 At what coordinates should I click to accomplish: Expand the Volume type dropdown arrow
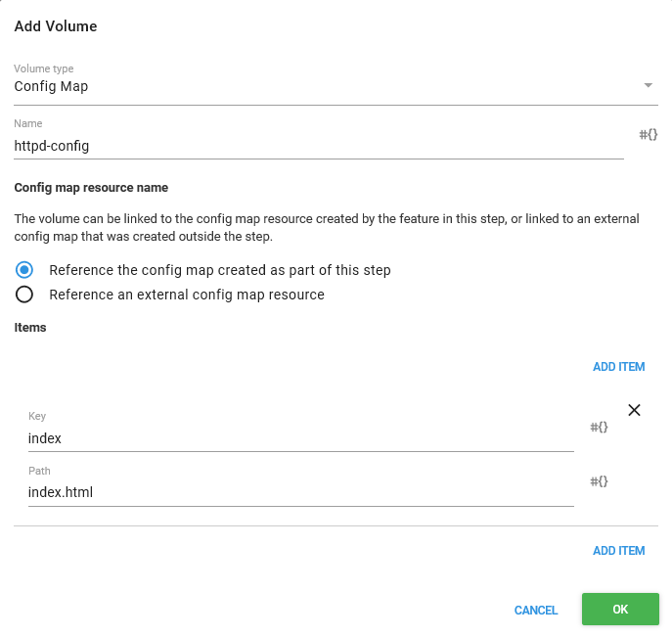pyautogui.click(x=648, y=86)
